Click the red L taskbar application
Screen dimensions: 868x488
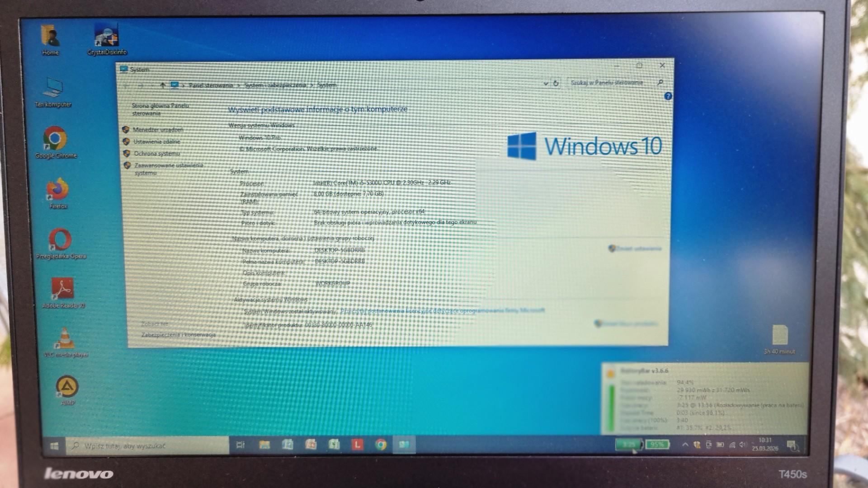coord(357,445)
